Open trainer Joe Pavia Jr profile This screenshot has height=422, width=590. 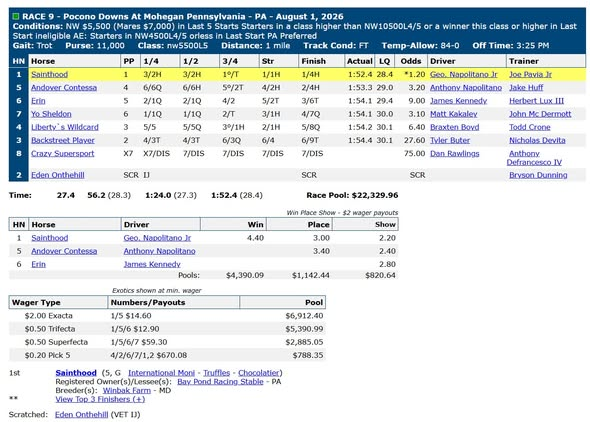pos(530,74)
